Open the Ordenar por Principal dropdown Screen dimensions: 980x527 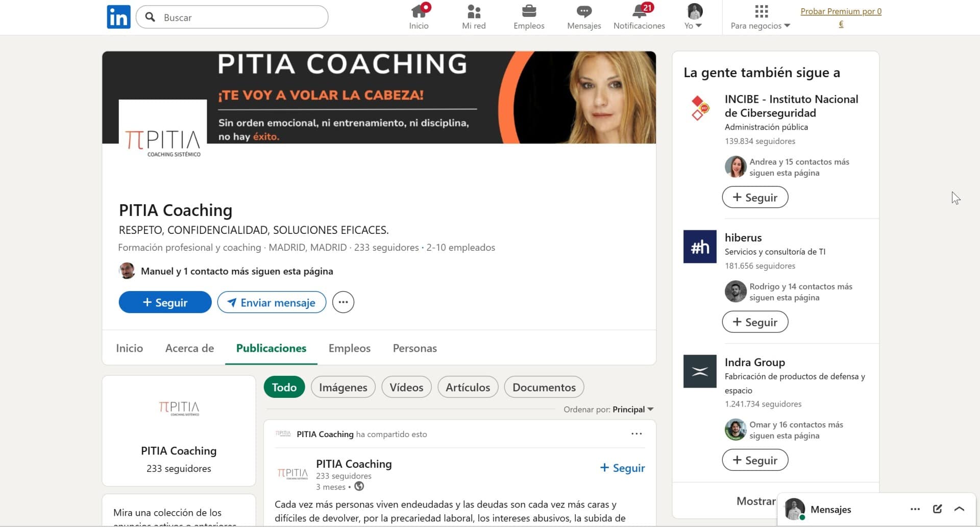click(608, 410)
